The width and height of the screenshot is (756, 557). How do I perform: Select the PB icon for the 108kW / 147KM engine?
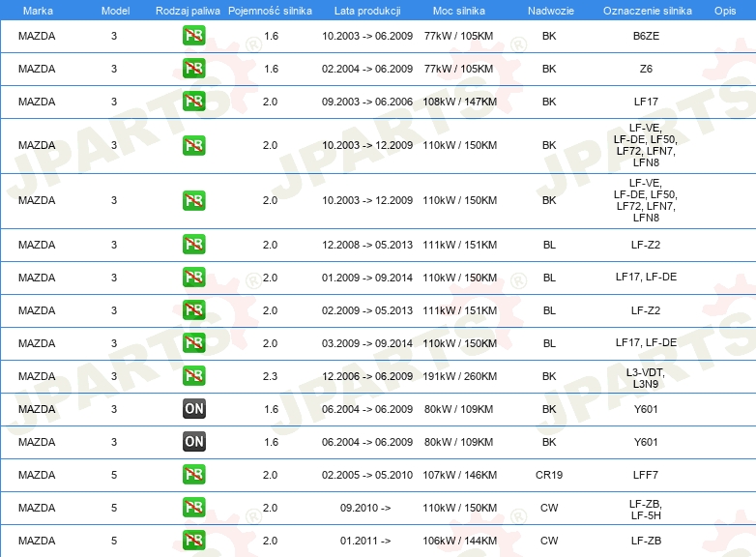193,102
